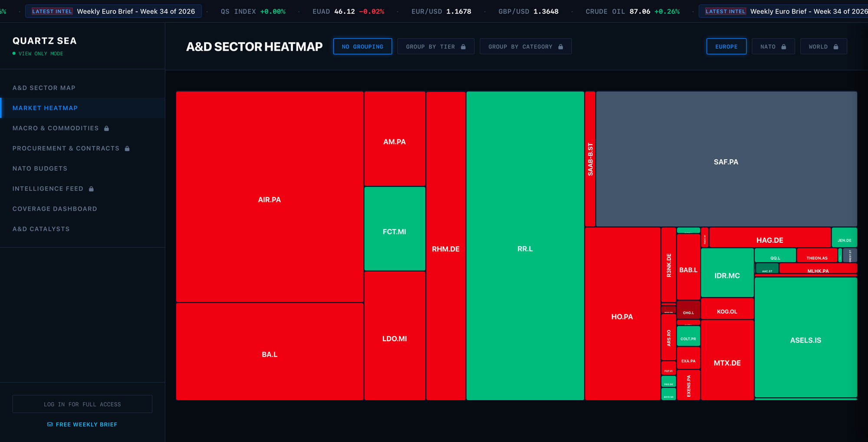This screenshot has height=442, width=868.
Task: Click the lock icon on the World filter
Action: click(836, 46)
